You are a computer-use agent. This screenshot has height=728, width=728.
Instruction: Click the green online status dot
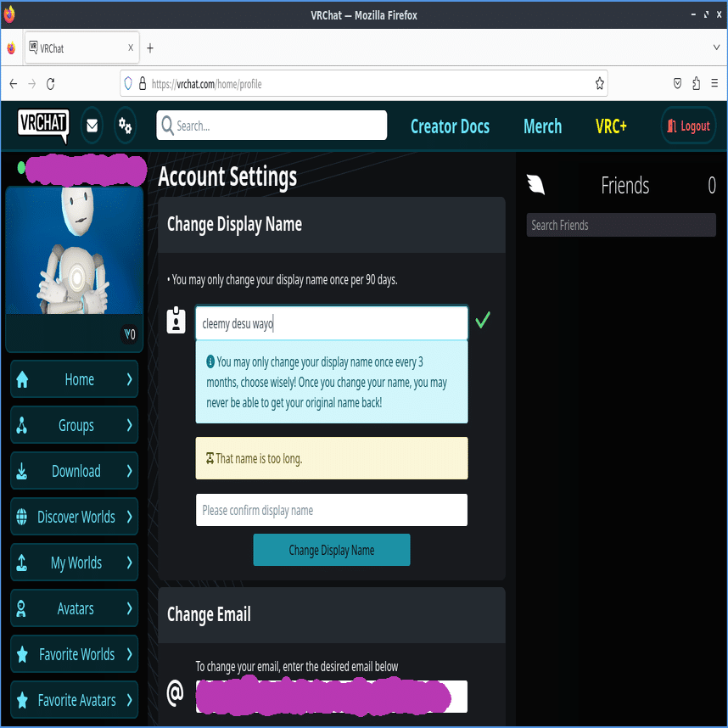[21, 168]
